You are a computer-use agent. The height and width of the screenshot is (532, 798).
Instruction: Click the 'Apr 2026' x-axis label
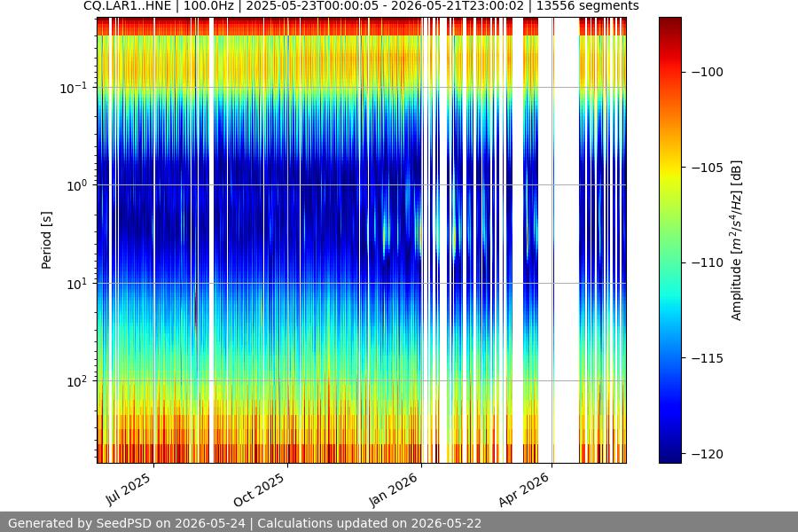[524, 489]
